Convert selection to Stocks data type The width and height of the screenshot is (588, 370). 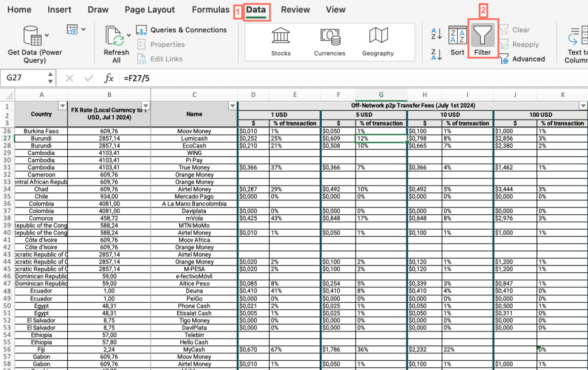click(281, 41)
